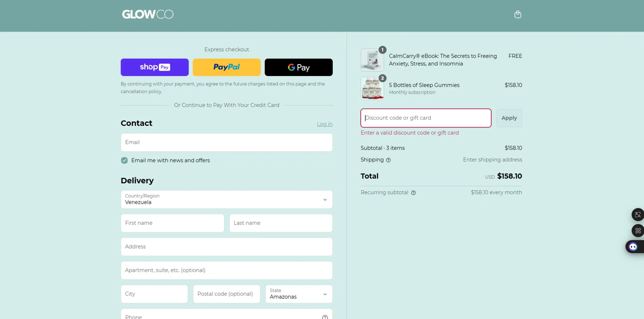
Task: Pay with Shop Pay
Action: (x=155, y=67)
